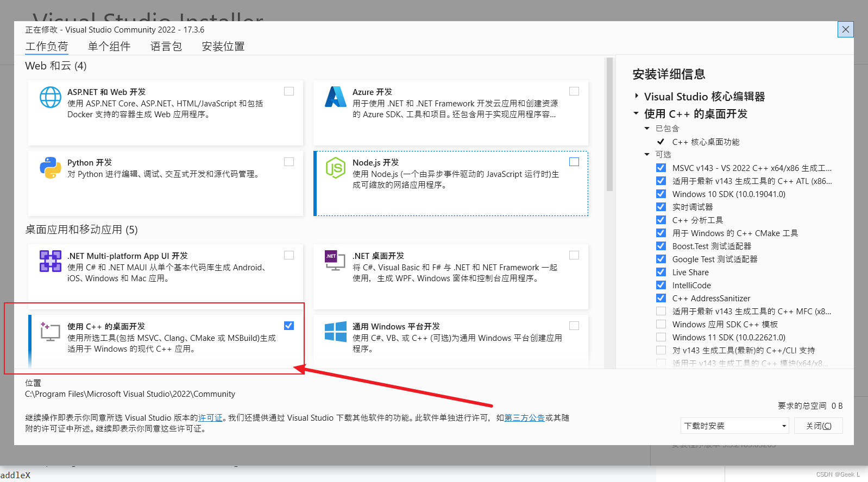The image size is (868, 482).
Task: Click the checkmark beside C++ 核心桌面功能
Action: click(x=661, y=142)
